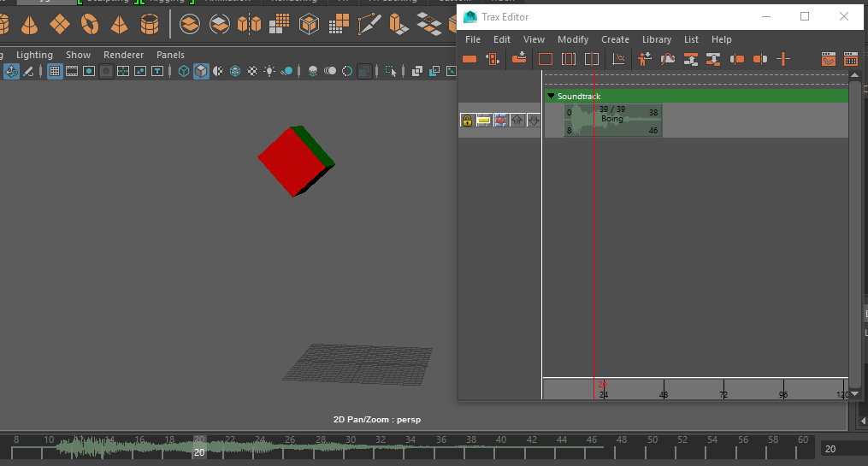
Task: Move Soundtrack track up
Action: [517, 120]
